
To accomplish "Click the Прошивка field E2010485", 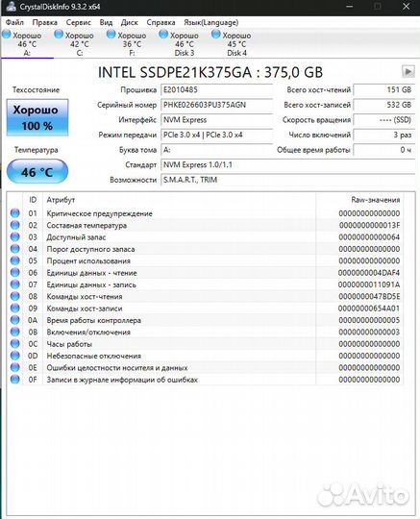I will [216, 89].
